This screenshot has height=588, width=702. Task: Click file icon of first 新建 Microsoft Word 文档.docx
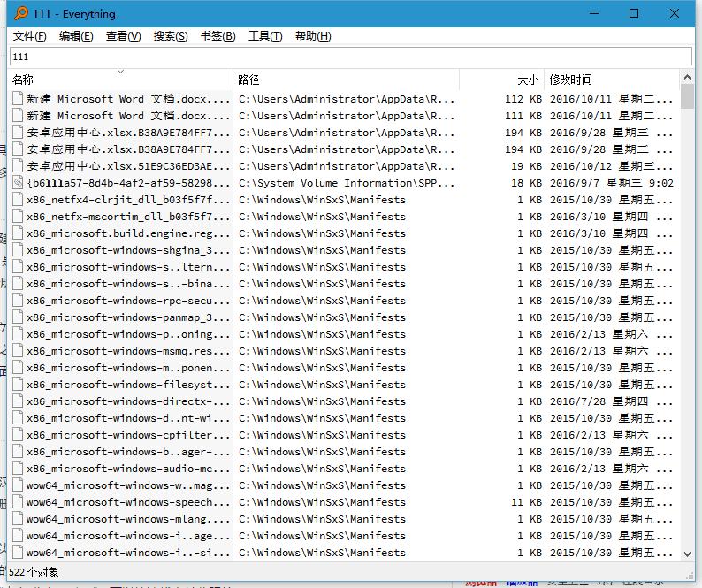18,99
